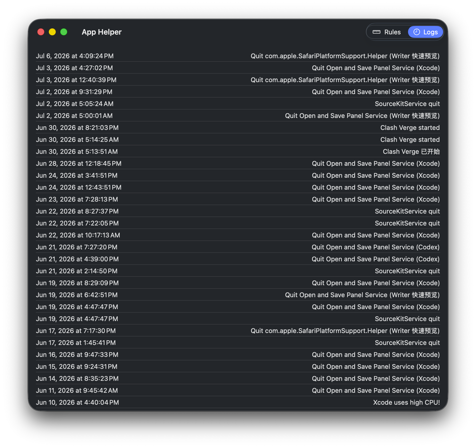Click Codex log message at Jun 21 7:27:20 PM
Viewport: 476px width, 448px height.
tap(376, 247)
